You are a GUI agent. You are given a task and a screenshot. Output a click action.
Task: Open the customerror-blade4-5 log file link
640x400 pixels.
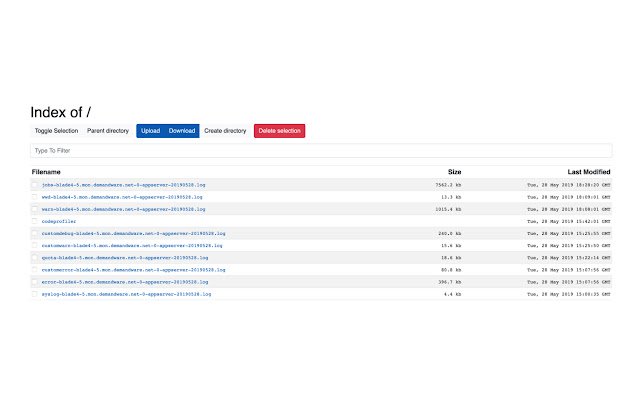click(133, 270)
